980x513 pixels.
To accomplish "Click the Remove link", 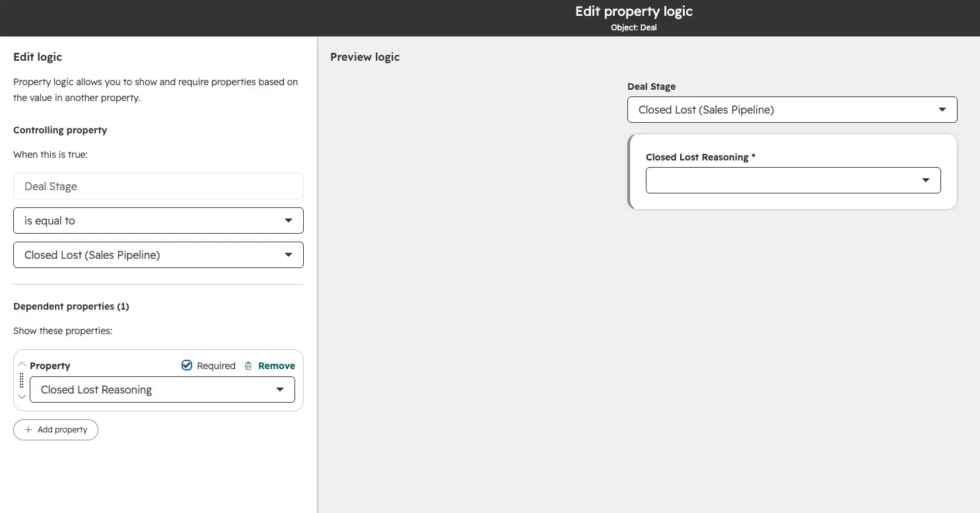I will 277,366.
